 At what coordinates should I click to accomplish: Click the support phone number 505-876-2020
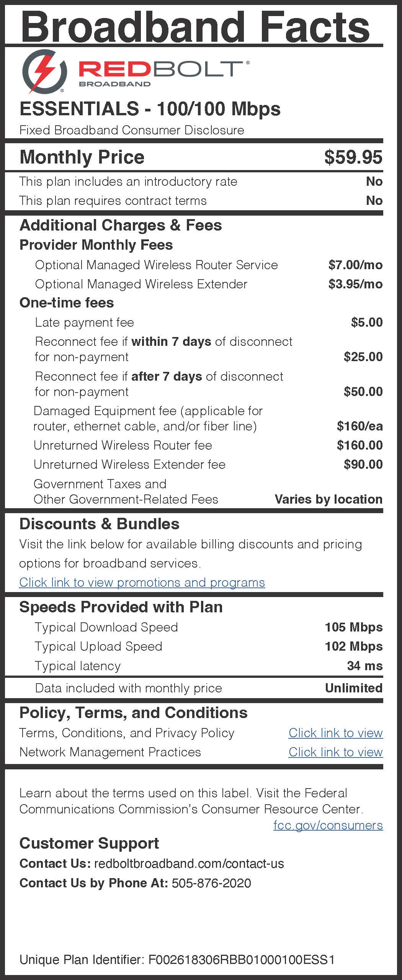[211, 883]
